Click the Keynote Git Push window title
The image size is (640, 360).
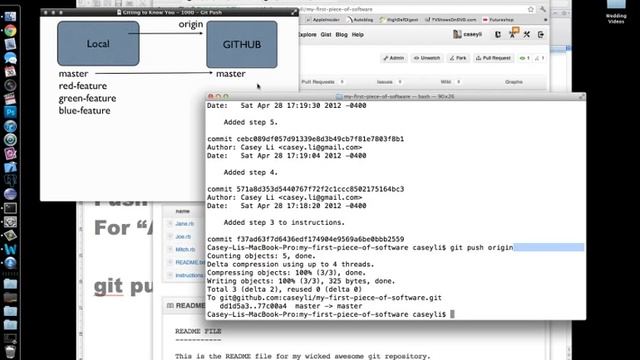172,12
